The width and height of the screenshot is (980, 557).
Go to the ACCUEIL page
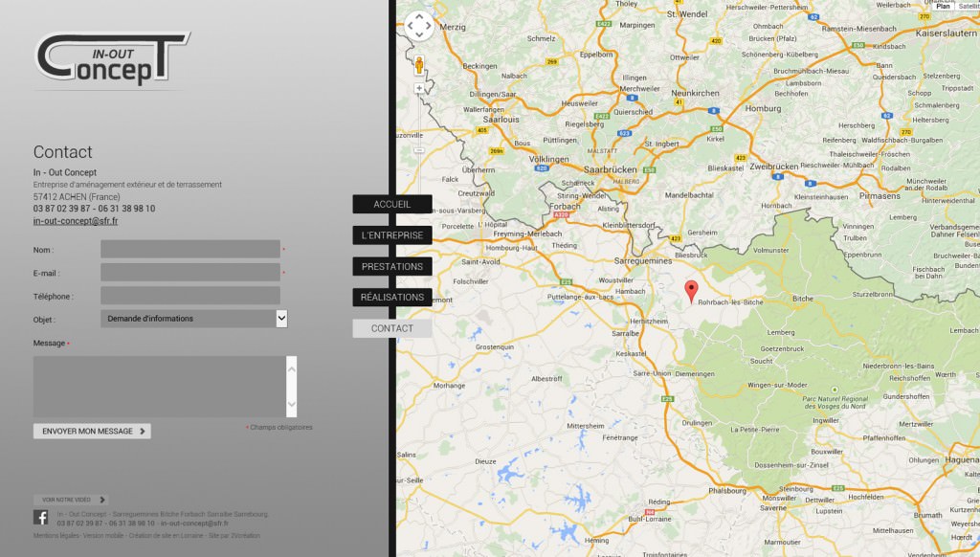pos(391,205)
